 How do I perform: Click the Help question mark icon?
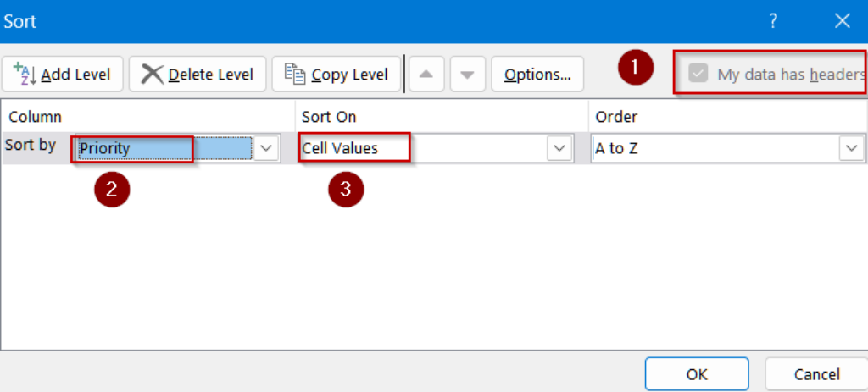(773, 21)
